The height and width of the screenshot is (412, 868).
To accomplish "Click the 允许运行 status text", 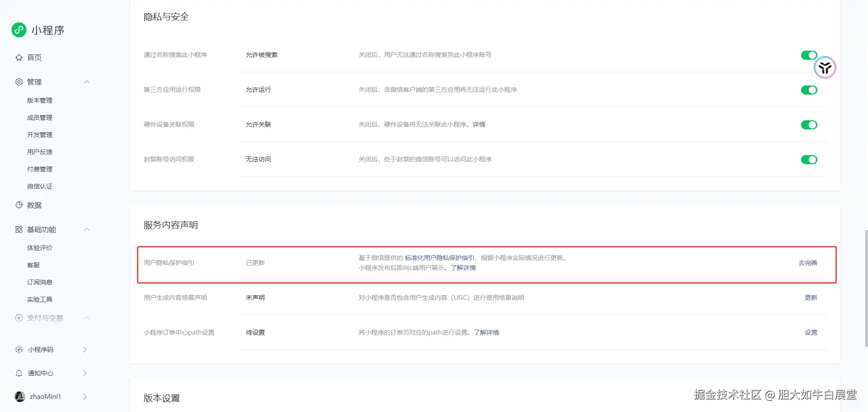I will click(x=259, y=90).
